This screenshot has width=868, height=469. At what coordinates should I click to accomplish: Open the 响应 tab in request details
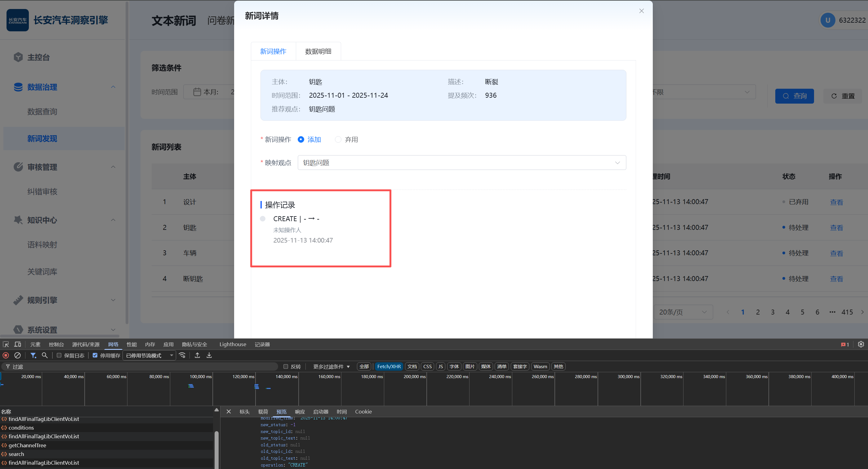[300, 411]
